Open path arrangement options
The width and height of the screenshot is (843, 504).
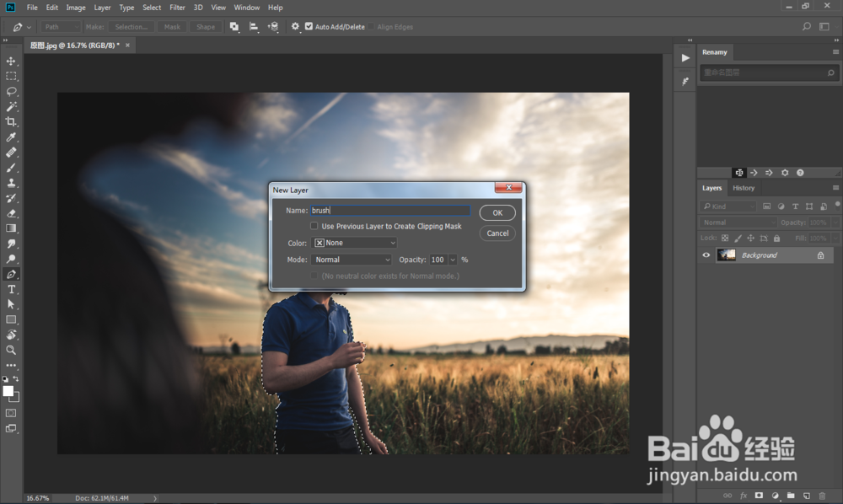[273, 27]
